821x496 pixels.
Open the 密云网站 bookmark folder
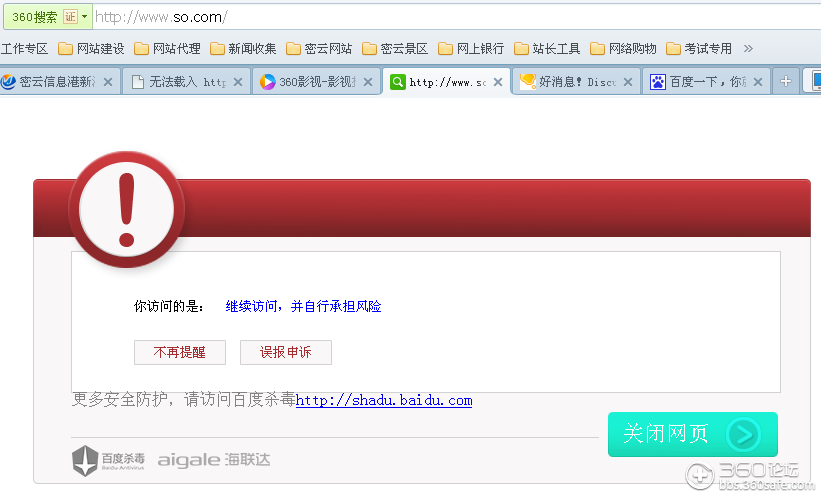coord(319,49)
